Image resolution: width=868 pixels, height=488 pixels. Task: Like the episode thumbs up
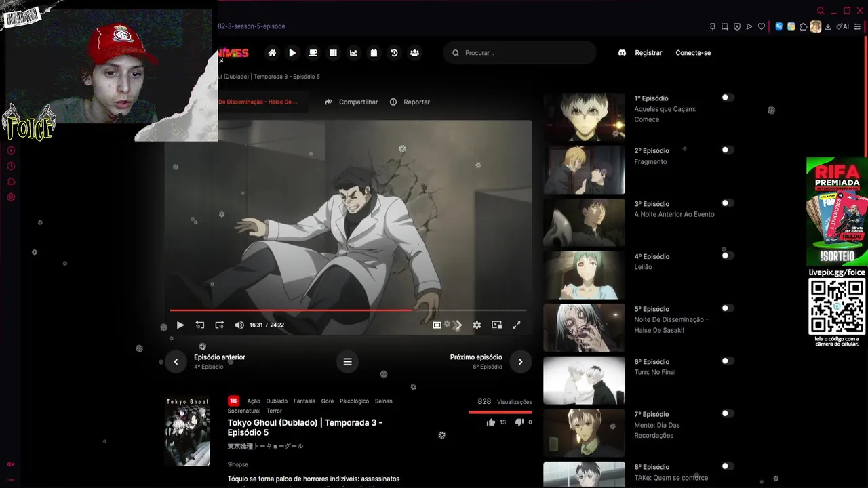point(491,422)
